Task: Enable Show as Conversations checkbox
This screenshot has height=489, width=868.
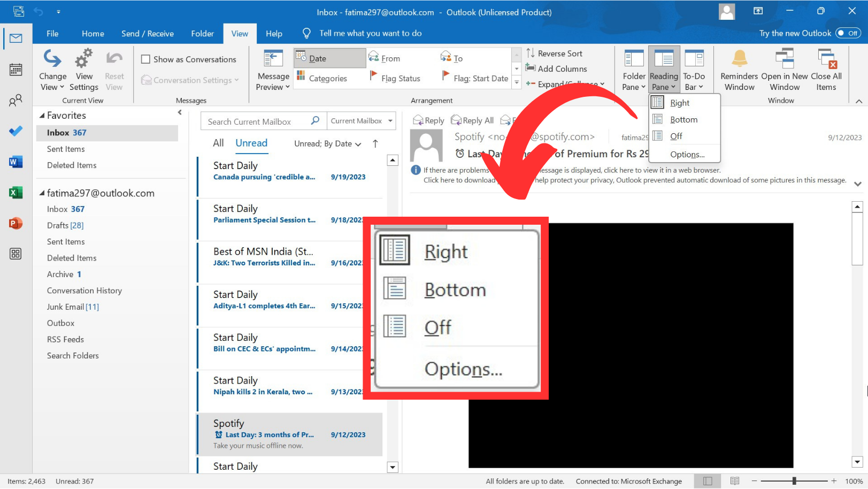Action: click(x=145, y=59)
